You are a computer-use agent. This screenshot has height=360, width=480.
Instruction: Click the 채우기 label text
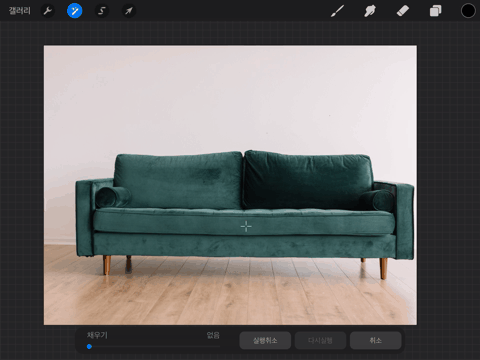click(97, 335)
